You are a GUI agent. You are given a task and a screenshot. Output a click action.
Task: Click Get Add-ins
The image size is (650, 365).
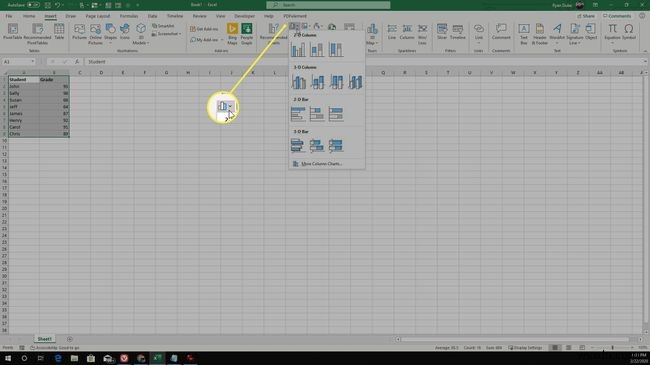tap(204, 29)
